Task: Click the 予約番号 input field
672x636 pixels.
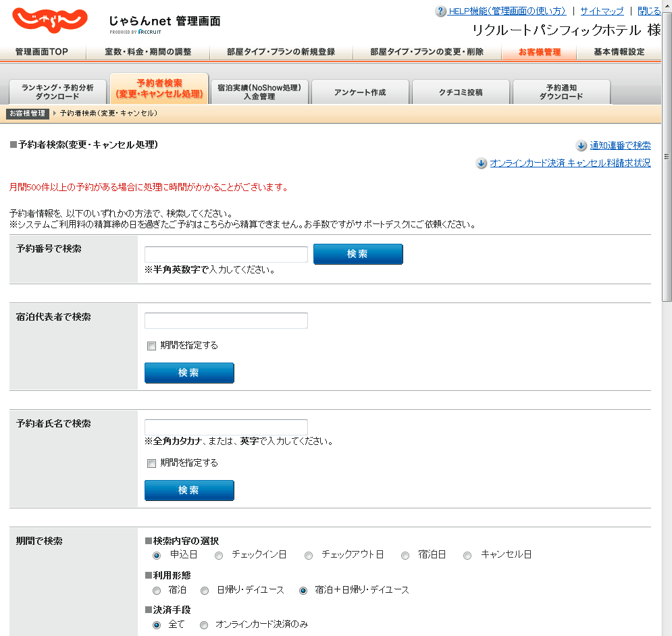Action: (226, 255)
